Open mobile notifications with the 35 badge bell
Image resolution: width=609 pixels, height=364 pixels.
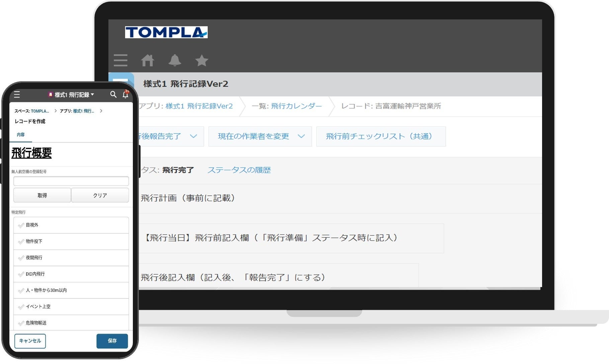[x=125, y=95]
